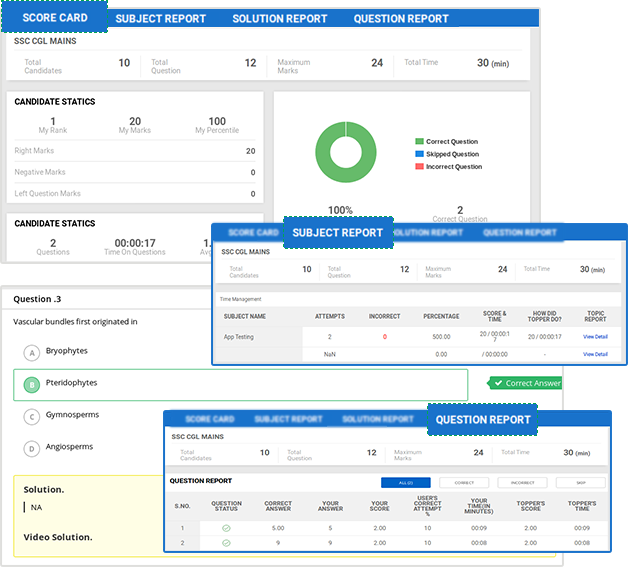Click the TOPPER'S SCORE column header
The width and height of the screenshot is (628, 567).
pos(531,506)
